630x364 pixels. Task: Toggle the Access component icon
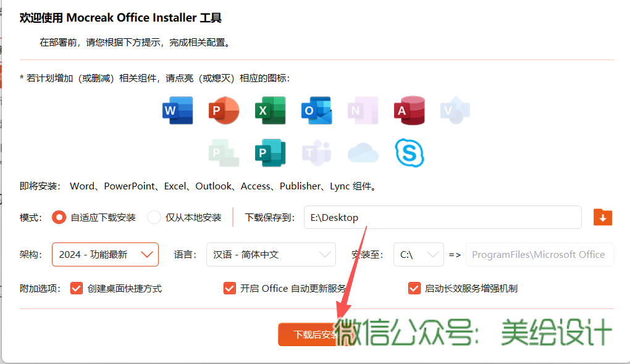pos(409,110)
